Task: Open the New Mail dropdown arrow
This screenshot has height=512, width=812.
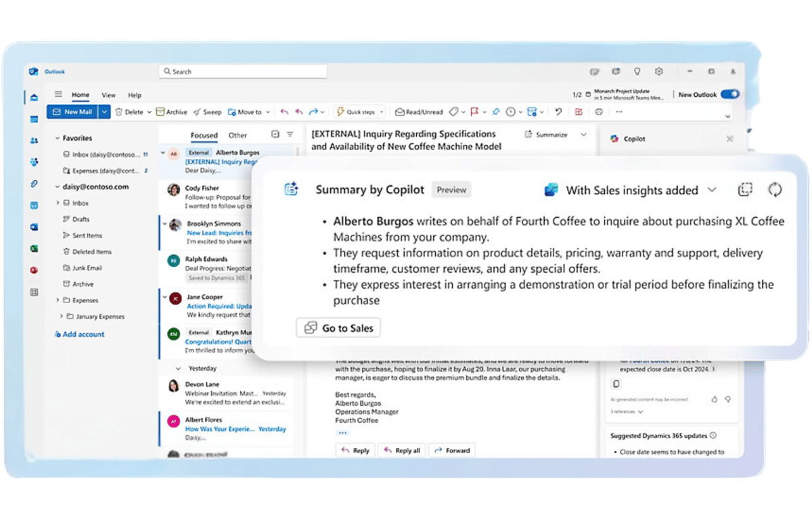Action: 104,112
